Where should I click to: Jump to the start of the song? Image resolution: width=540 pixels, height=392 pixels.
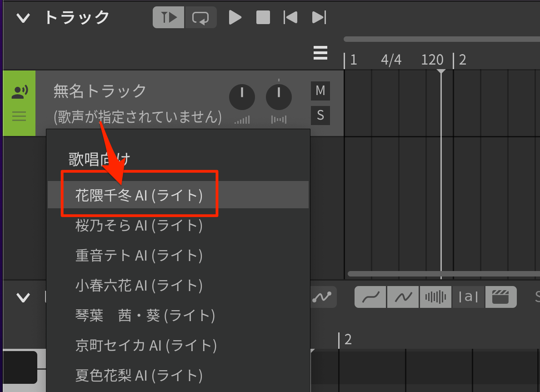point(290,17)
